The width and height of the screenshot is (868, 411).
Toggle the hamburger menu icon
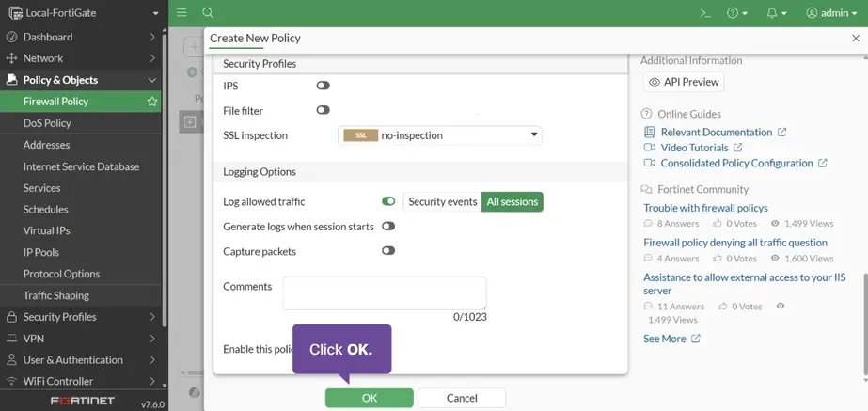(181, 13)
